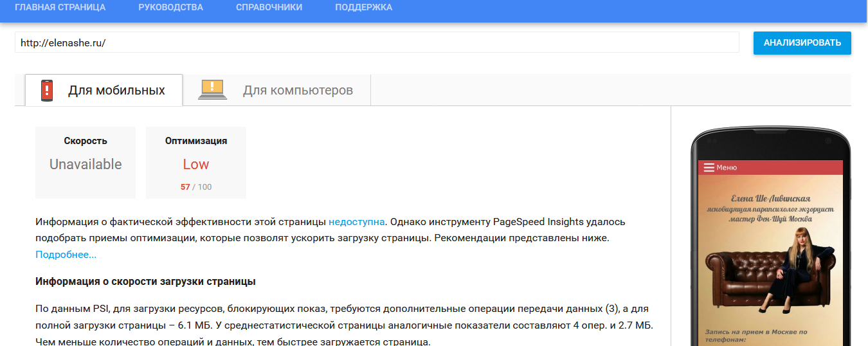This screenshot has width=868, height=346.
Task: Click the Елена Ше-Ливинская title in preview
Action: pyautogui.click(x=771, y=199)
